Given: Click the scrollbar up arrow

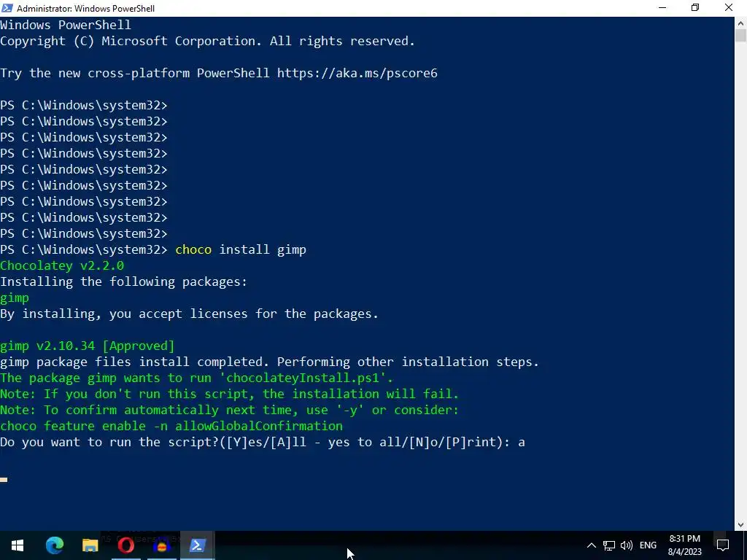Looking at the screenshot, I should [741, 23].
